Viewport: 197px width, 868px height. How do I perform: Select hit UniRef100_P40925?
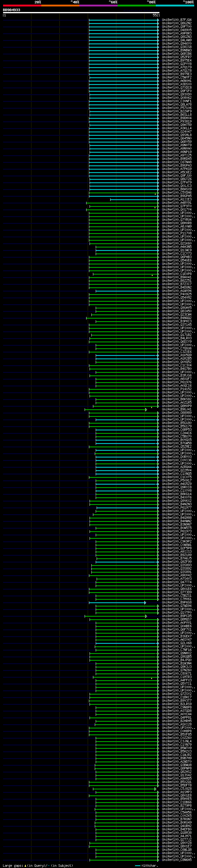point(177,294)
